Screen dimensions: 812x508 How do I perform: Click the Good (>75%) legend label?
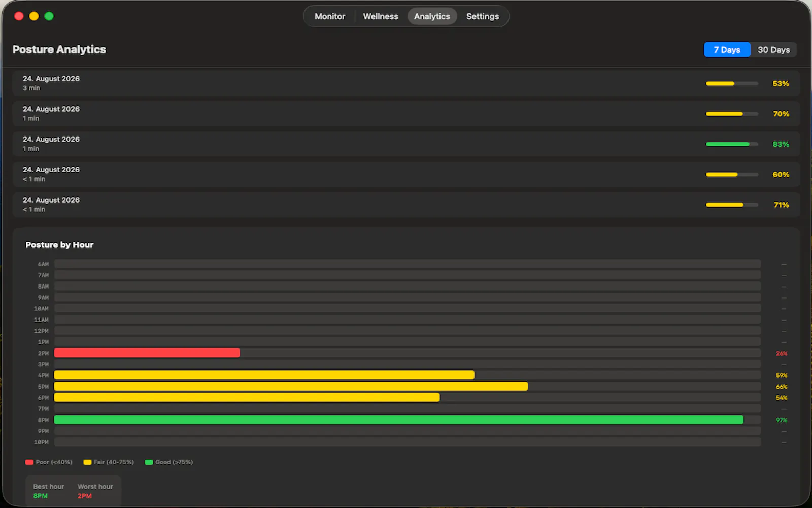point(174,462)
